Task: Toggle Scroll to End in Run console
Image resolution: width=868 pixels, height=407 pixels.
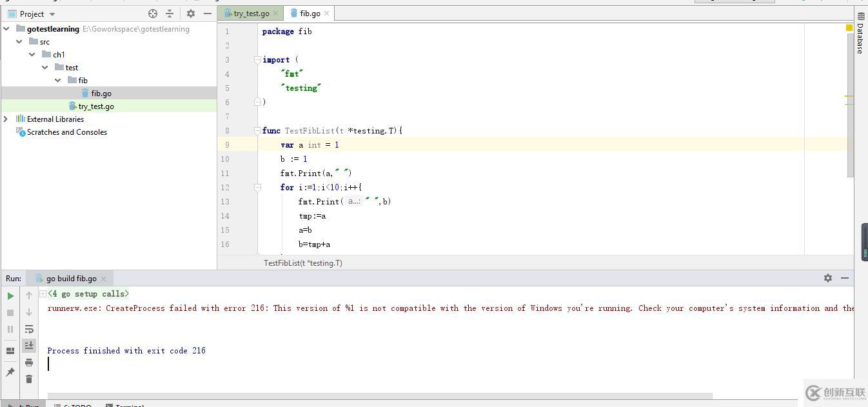Action: click(x=29, y=346)
